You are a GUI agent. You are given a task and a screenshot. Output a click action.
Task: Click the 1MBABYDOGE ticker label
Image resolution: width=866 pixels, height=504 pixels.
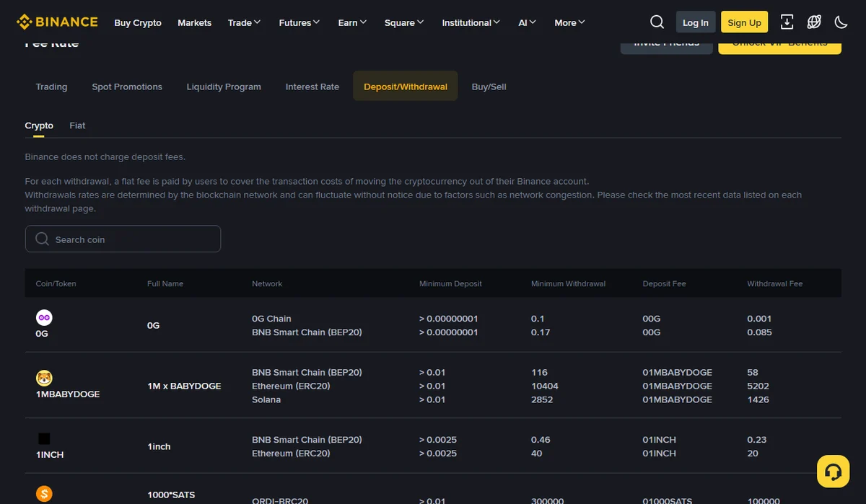tap(68, 394)
